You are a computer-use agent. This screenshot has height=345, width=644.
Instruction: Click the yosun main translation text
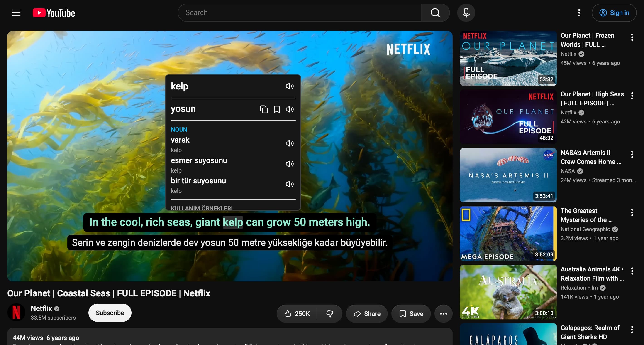point(183,109)
